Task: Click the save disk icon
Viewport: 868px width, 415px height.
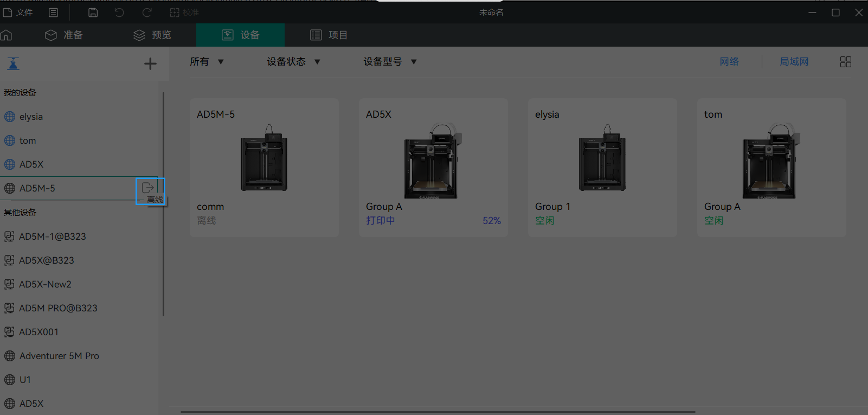Action: pyautogui.click(x=93, y=12)
